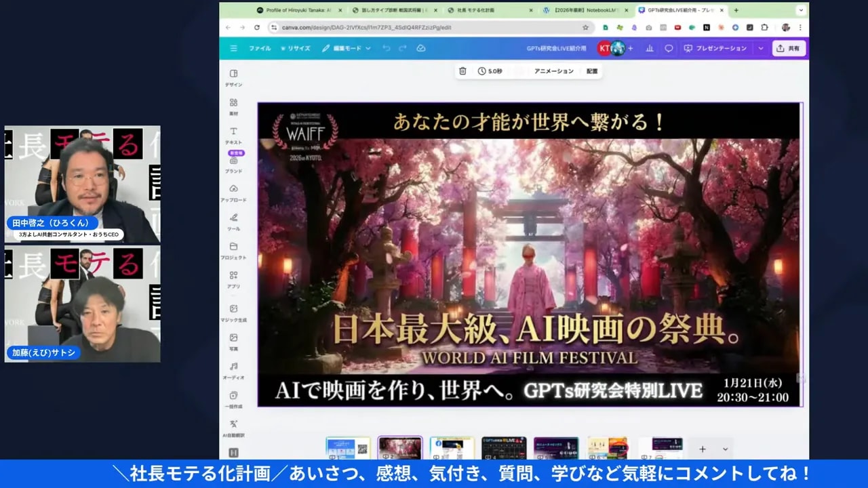Switch to the NotebookLM browser tab
The image size is (868, 488).
(x=583, y=10)
